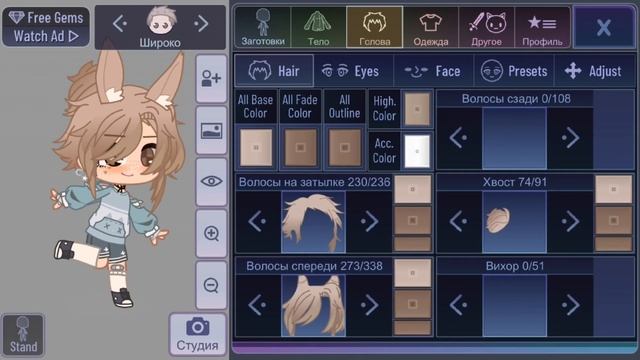Next Волосы сзади hairstyle arrow

pos(570,138)
